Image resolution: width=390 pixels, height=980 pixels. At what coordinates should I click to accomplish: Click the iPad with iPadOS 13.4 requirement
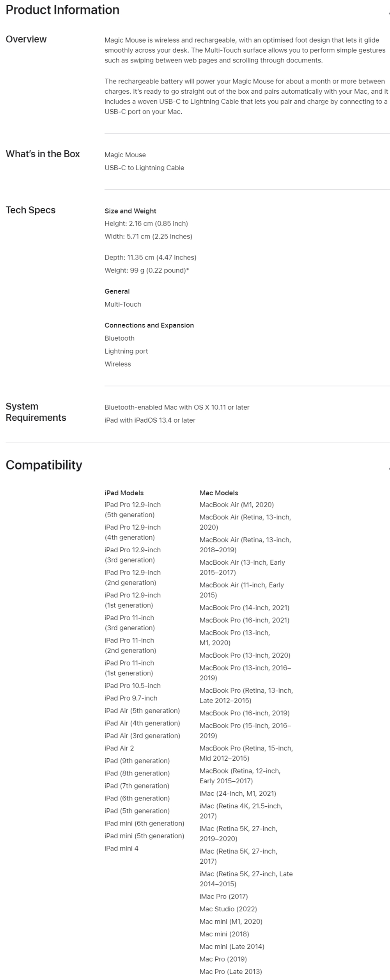pyautogui.click(x=150, y=420)
